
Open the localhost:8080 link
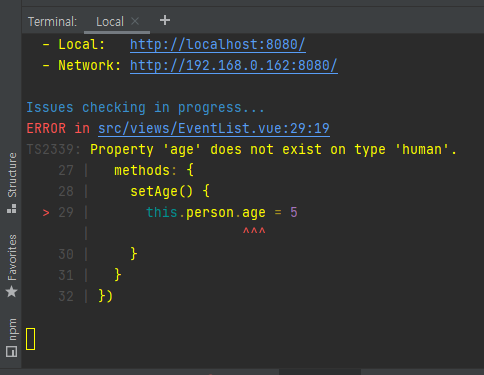click(x=218, y=45)
